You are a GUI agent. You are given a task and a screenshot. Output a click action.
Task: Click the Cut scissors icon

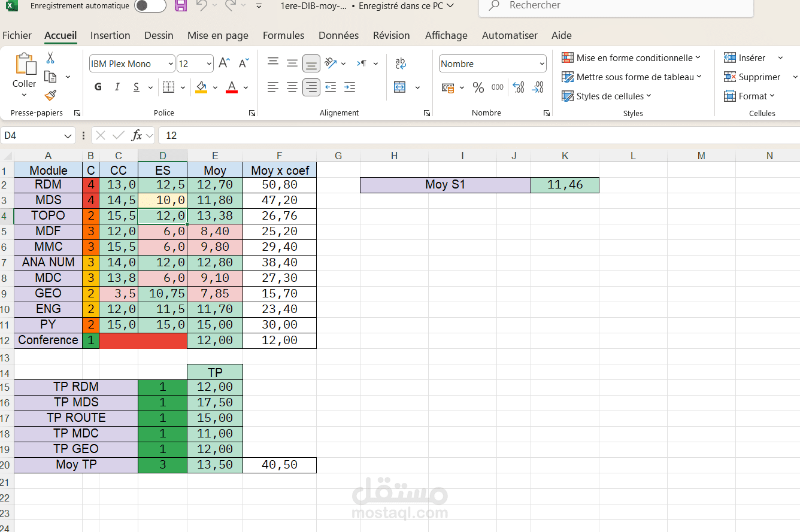[x=50, y=58]
